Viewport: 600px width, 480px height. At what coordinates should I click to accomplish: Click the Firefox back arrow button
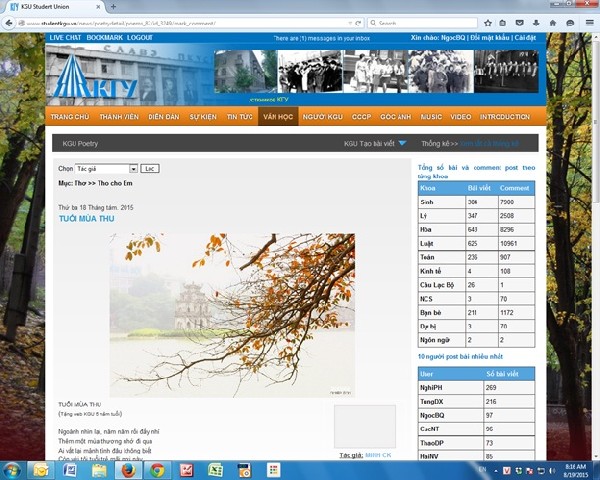tap(9, 23)
